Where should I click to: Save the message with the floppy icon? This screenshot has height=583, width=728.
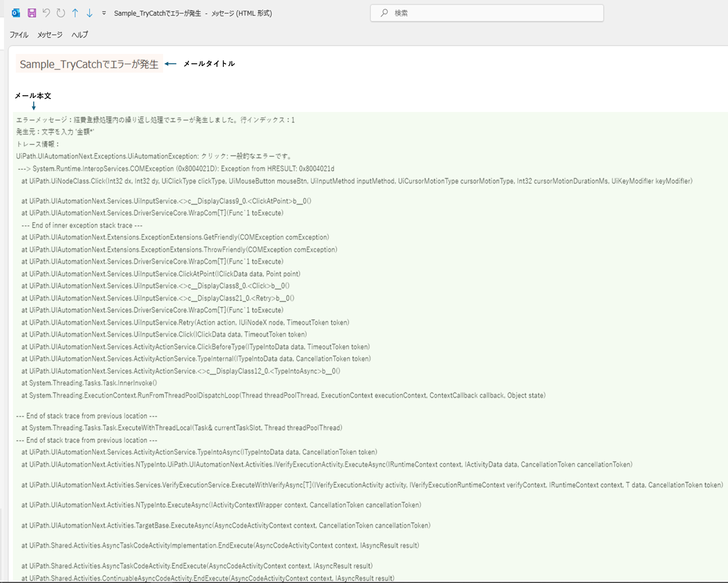(32, 13)
